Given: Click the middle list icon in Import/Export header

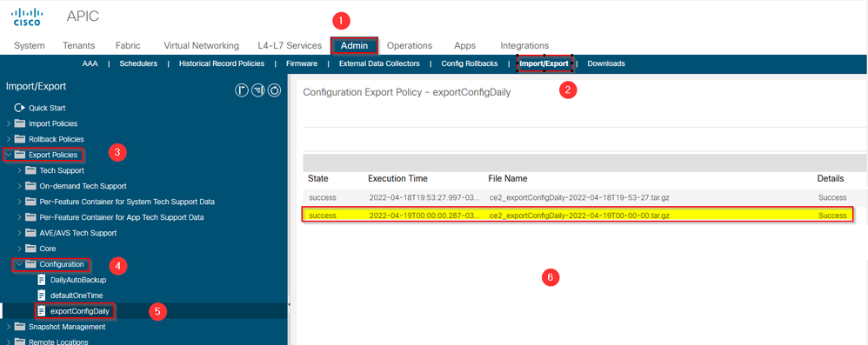Looking at the screenshot, I should pyautogui.click(x=258, y=90).
